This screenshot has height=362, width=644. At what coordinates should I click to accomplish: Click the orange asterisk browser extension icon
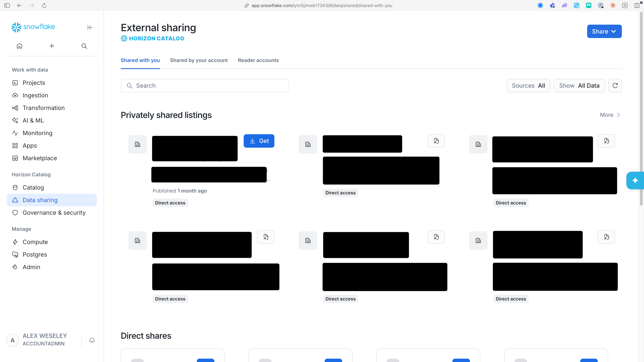[613, 6]
